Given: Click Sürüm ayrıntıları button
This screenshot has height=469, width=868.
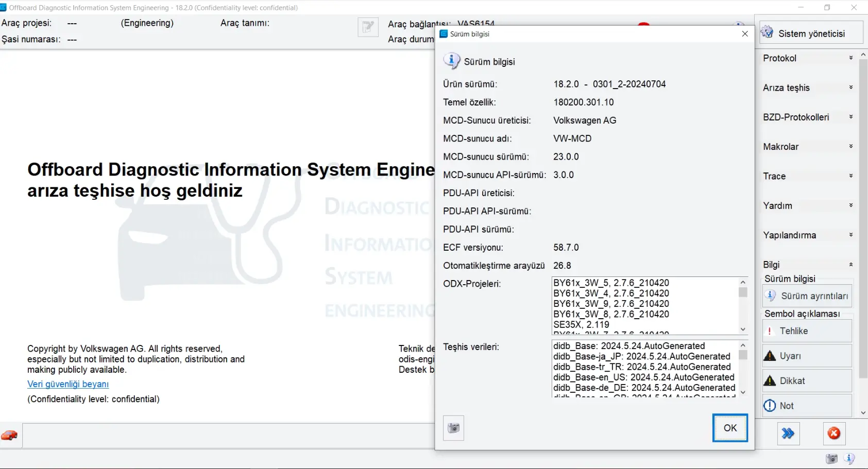Looking at the screenshot, I should pyautogui.click(x=807, y=296).
